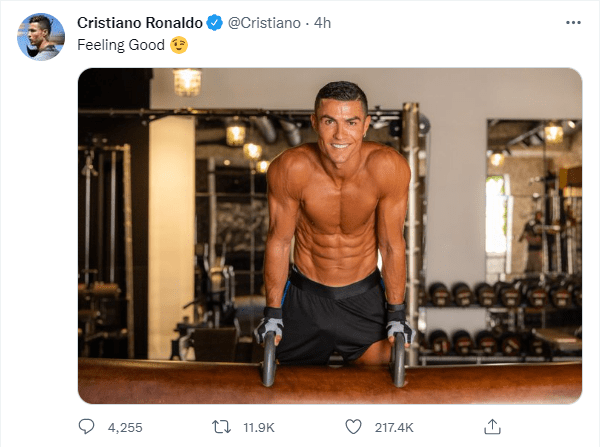Open the round profile avatar
Screen dimensions: 600x447
click(x=39, y=37)
